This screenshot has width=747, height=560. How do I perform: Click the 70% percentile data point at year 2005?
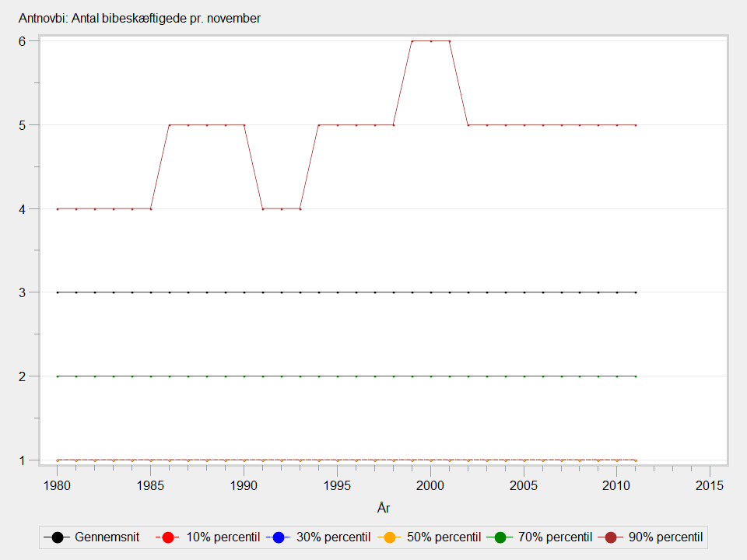(524, 376)
